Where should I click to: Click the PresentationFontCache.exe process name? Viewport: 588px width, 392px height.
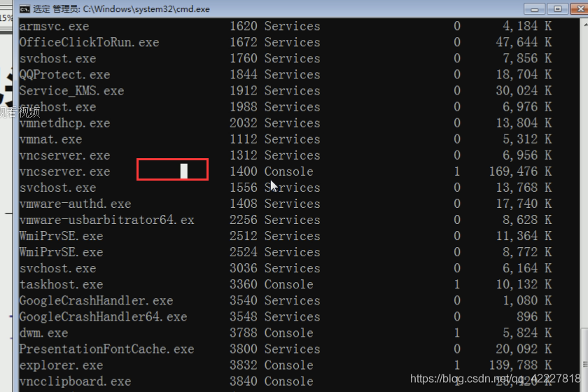[x=107, y=349]
